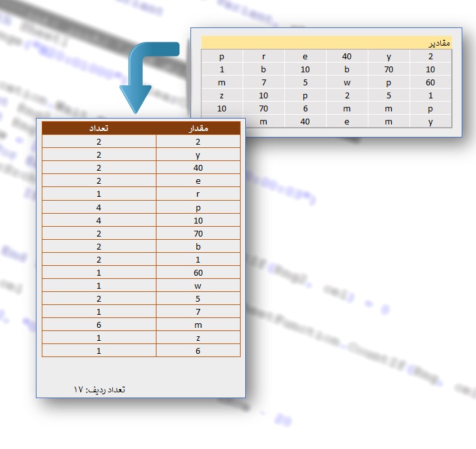The height and width of the screenshot is (449, 476).
Task: Select the yellow مقادیر header bar
Action: click(327, 42)
